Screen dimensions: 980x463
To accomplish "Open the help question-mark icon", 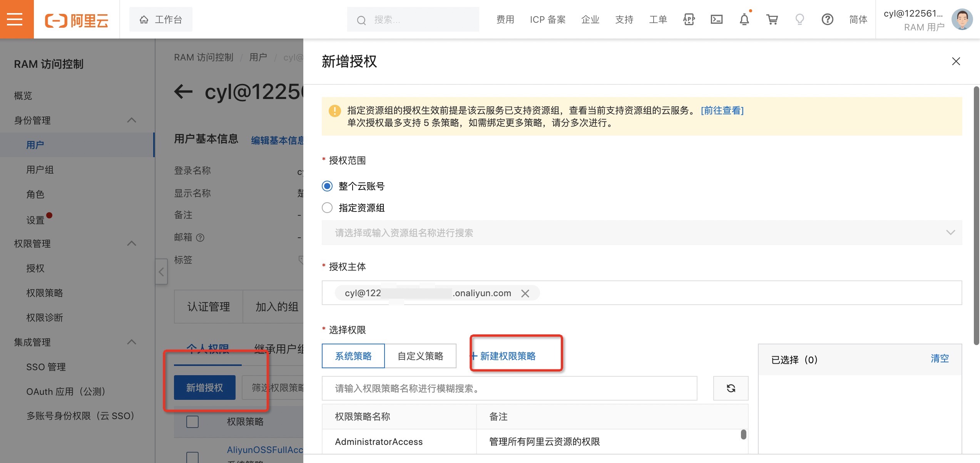I will (827, 19).
